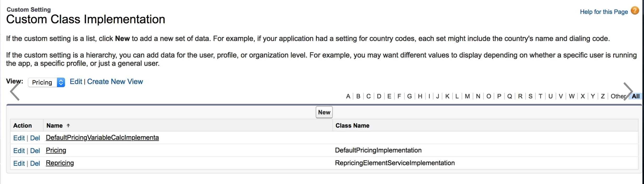Delete the Repricing row
The width and height of the screenshot is (644, 184).
pyautogui.click(x=35, y=164)
